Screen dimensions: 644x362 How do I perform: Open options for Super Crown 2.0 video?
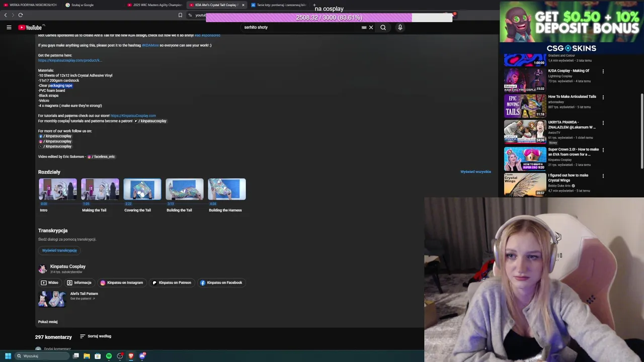(x=603, y=150)
